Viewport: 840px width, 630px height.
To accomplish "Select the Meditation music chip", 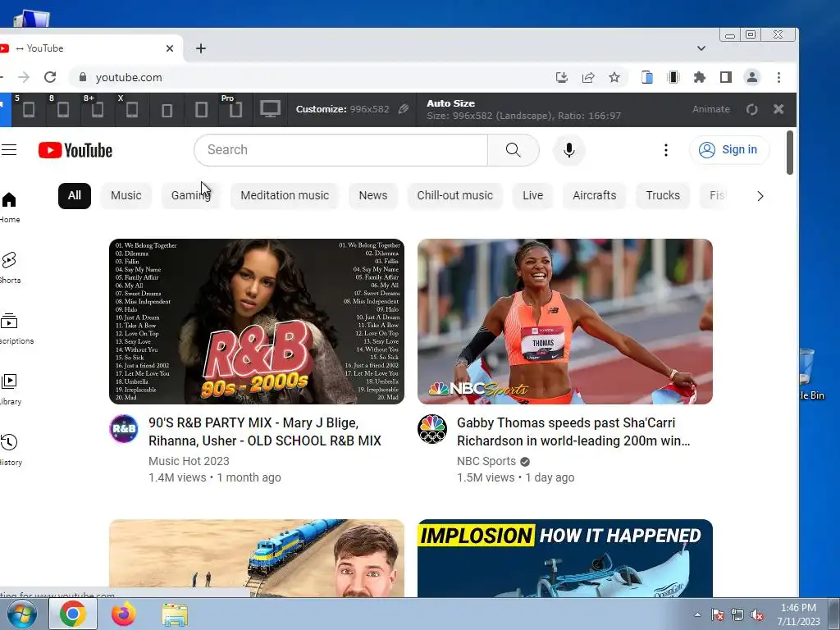I will 285,195.
